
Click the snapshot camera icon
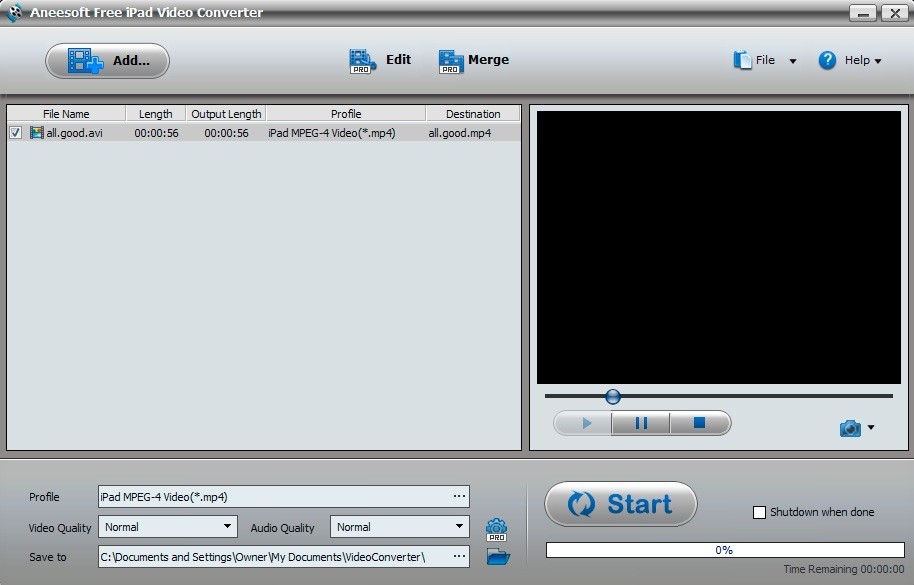[851, 427]
